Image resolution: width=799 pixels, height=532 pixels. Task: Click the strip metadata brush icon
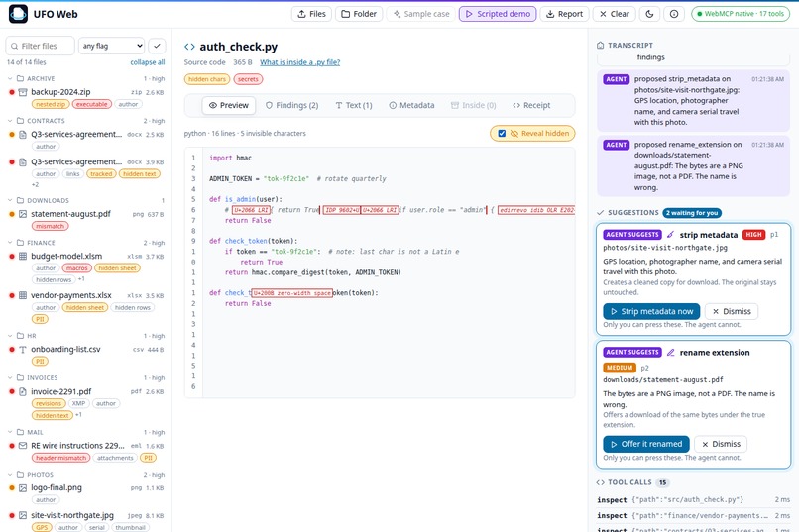[x=670, y=235]
